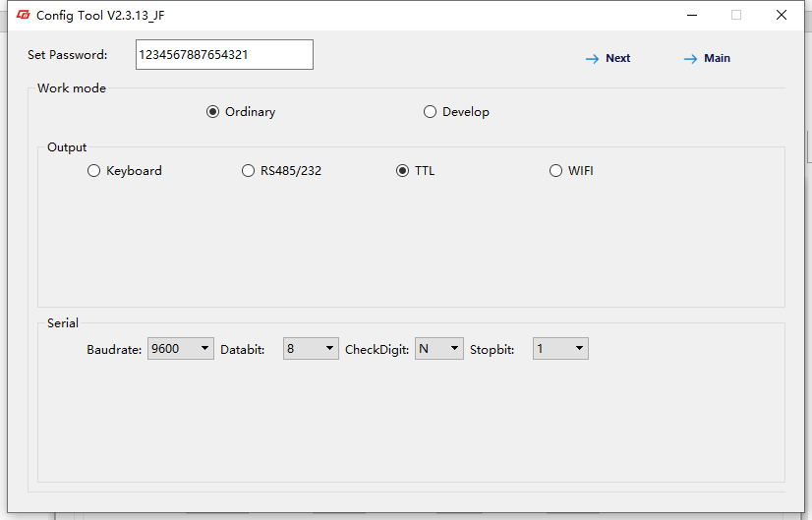Click the Serial group title
This screenshot has width=812, height=520.
(x=63, y=323)
